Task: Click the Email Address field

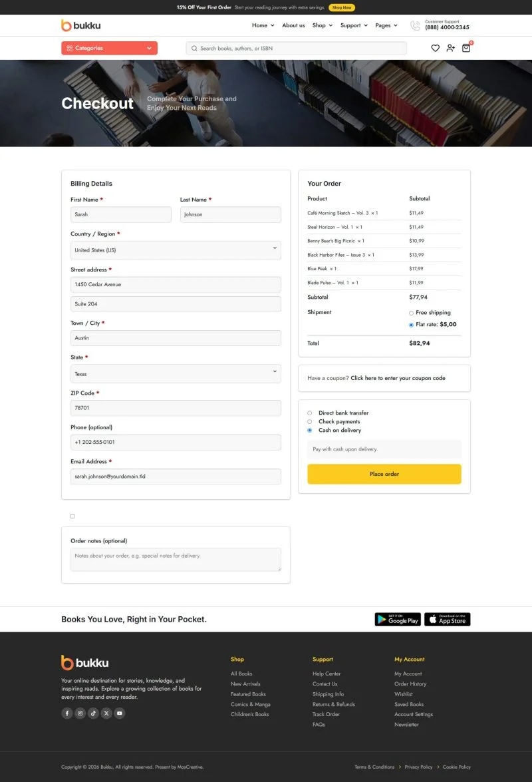Action: (176, 477)
